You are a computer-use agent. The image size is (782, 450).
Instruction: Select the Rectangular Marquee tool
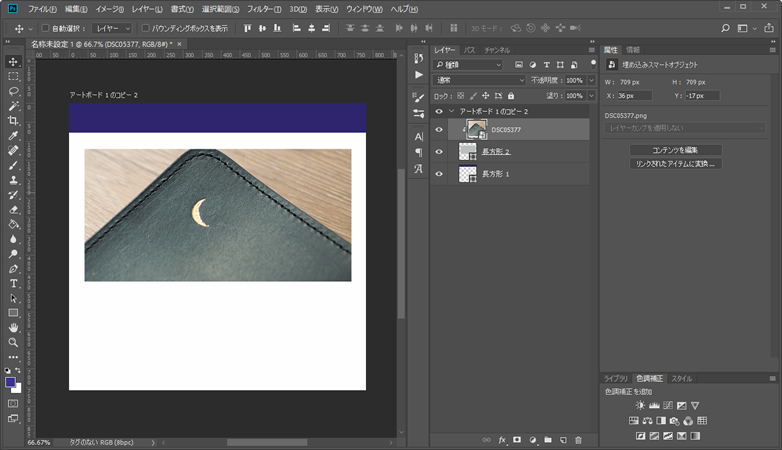click(x=13, y=76)
